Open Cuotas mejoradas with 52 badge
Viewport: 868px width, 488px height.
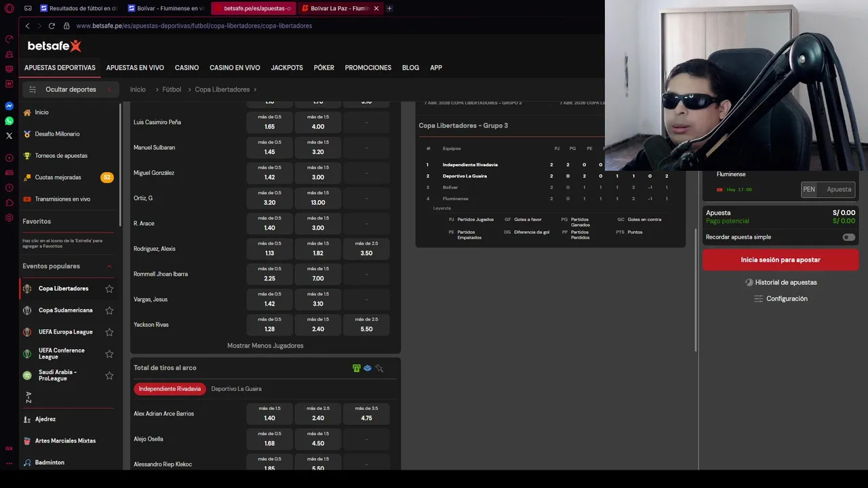point(68,178)
